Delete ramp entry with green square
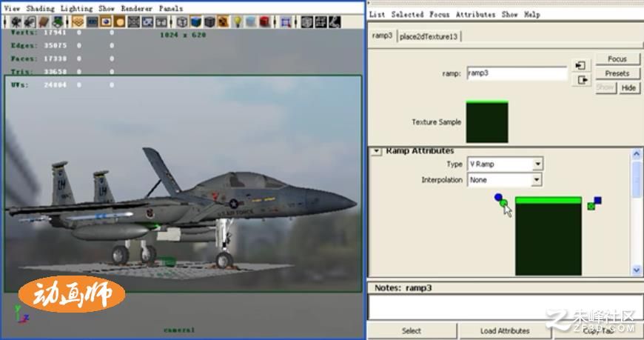The width and height of the screenshot is (644, 340). coord(591,206)
